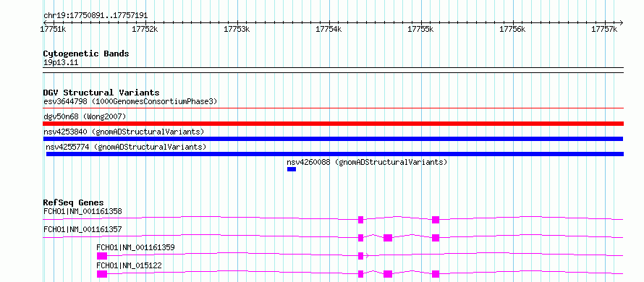Viewport: 644px width, 282px height.
Task: Click the last exon of NM_001161357
Action: click(x=436, y=238)
